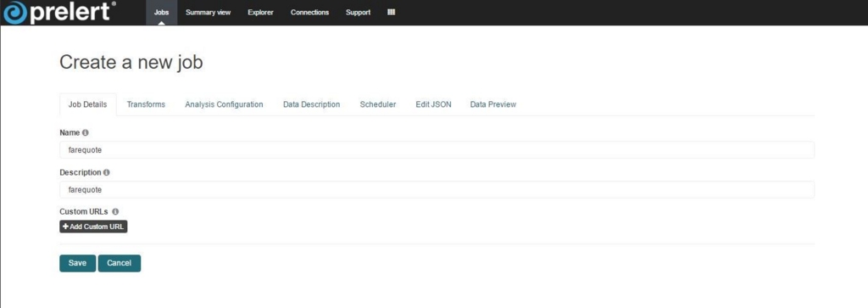Screen dimensions: 868x308
Task: Open Connections in the top navigation
Action: pyautogui.click(x=309, y=12)
